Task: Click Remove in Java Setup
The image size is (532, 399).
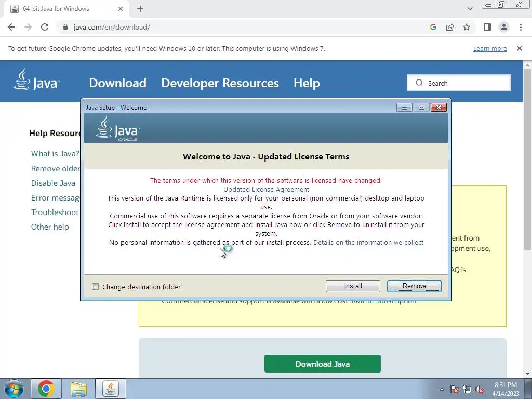Action: (414, 286)
